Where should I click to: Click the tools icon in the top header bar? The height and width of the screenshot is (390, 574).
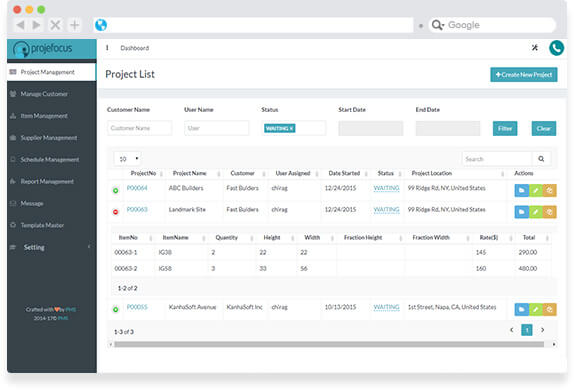535,48
